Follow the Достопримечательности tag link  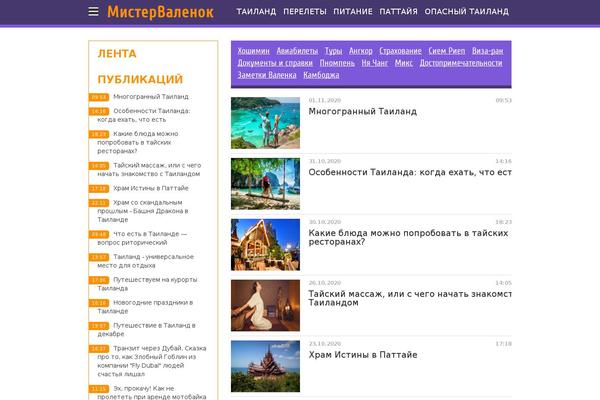pyautogui.click(x=461, y=63)
